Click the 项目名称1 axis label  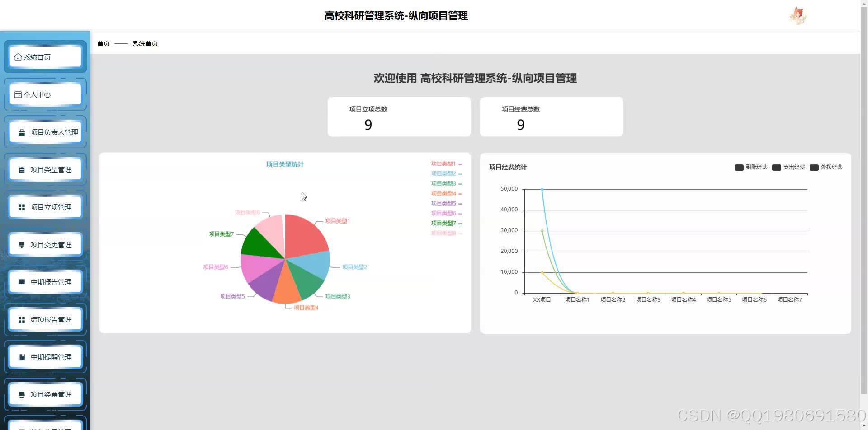[577, 300]
